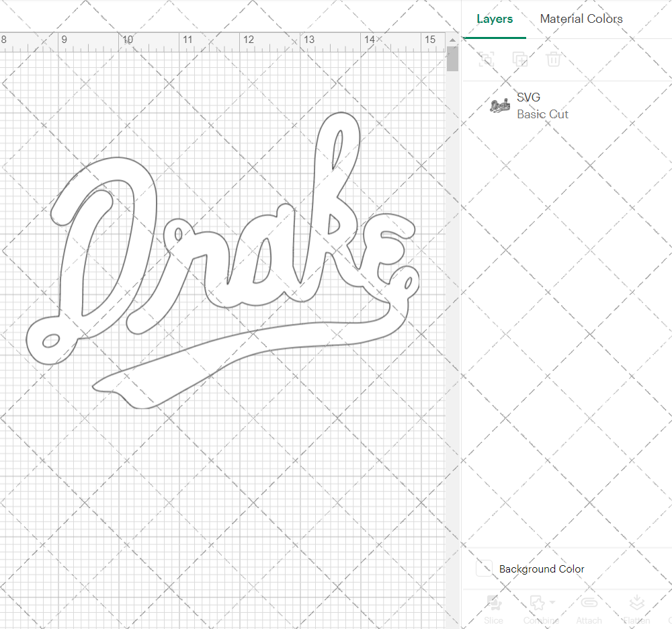
Task: Click the Delete layer trash icon
Action: pos(553,59)
